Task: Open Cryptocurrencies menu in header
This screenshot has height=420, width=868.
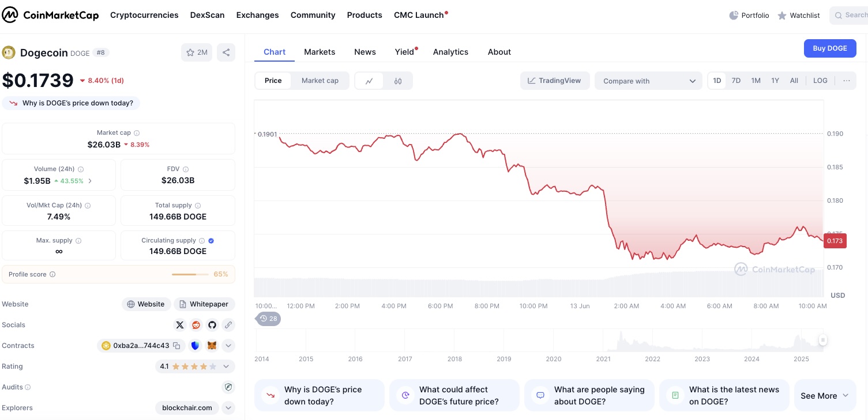Action: point(144,15)
